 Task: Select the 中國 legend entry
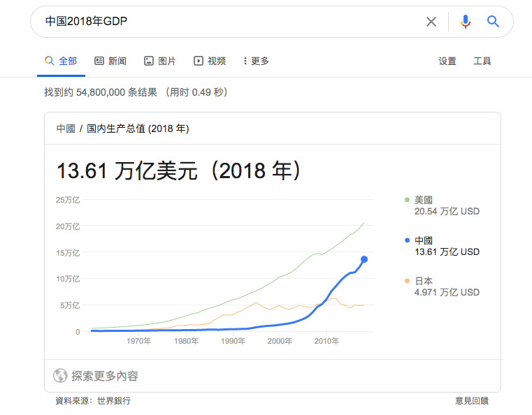coord(424,240)
